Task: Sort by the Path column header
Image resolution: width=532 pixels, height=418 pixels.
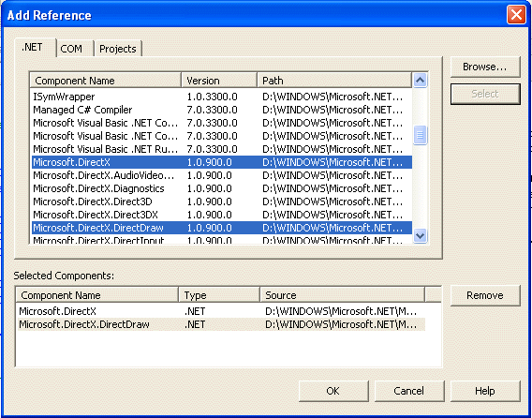Action: point(334,81)
